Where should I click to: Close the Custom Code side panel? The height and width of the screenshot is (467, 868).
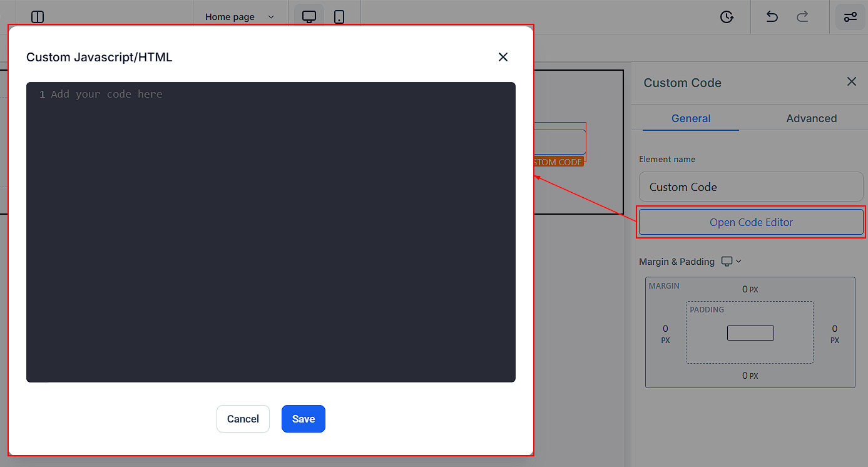[851, 82]
